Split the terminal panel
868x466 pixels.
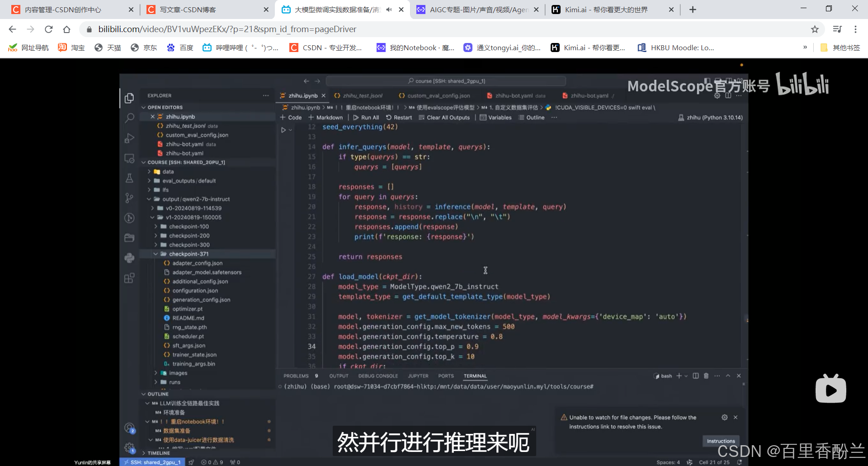[x=696, y=376]
